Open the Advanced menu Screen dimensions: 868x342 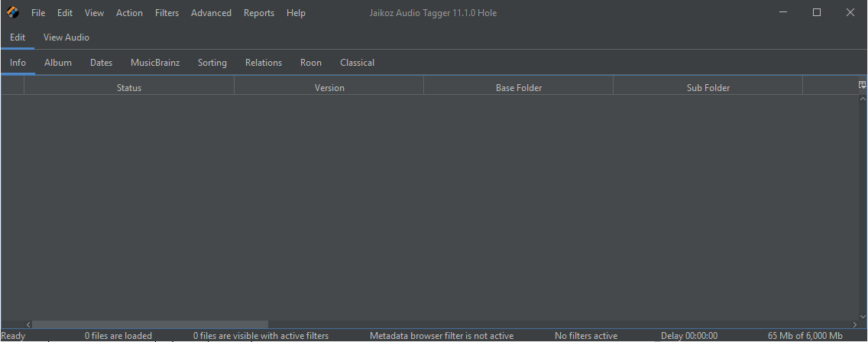click(211, 13)
